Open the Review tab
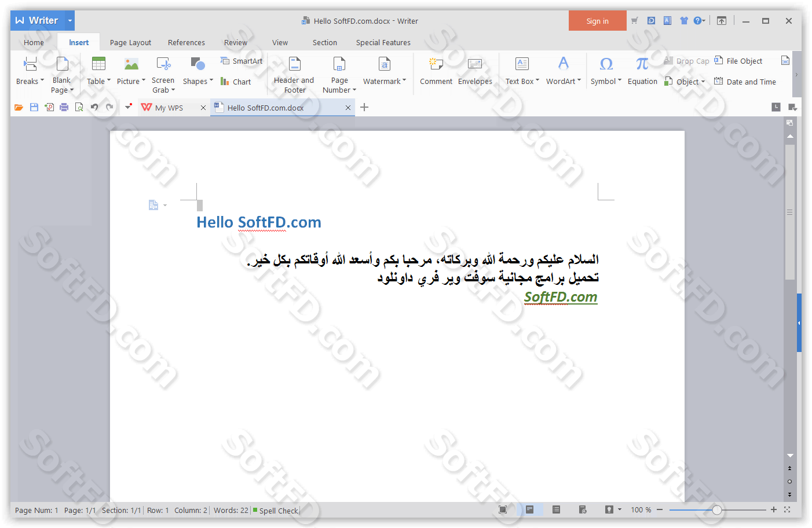The image size is (812, 528). click(236, 42)
